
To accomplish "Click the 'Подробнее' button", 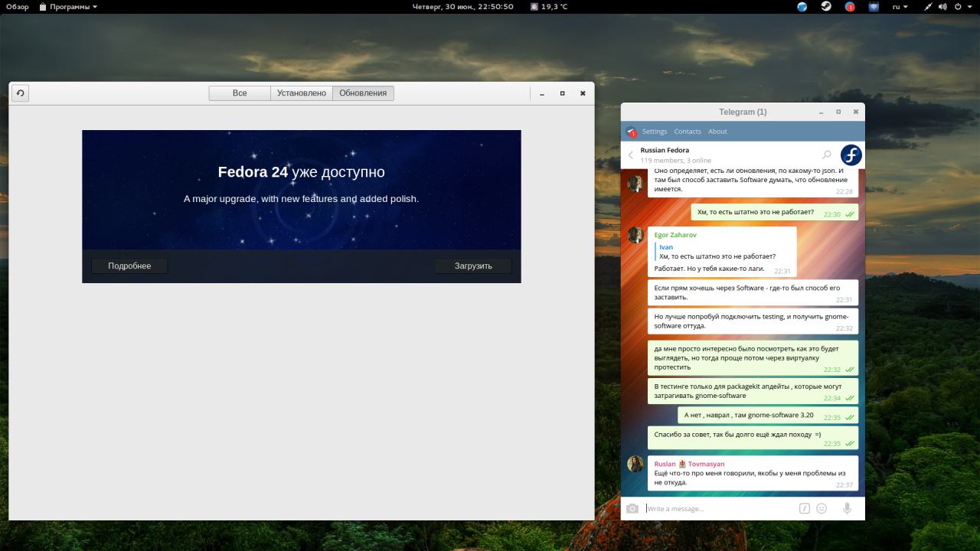I will [129, 266].
